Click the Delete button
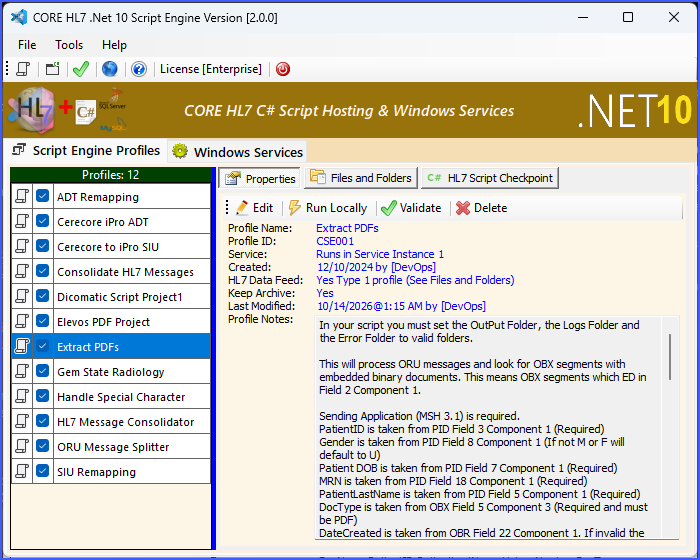This screenshot has width=700, height=560. (x=482, y=208)
